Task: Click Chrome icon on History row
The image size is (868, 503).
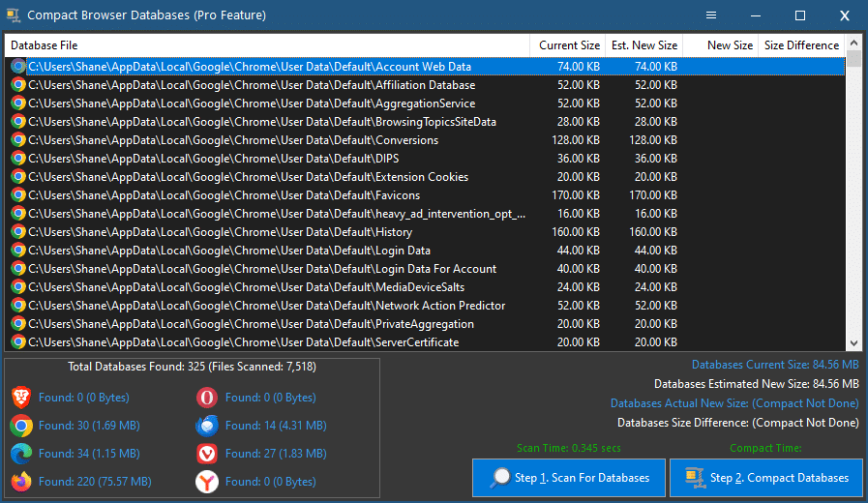Action: [x=18, y=232]
